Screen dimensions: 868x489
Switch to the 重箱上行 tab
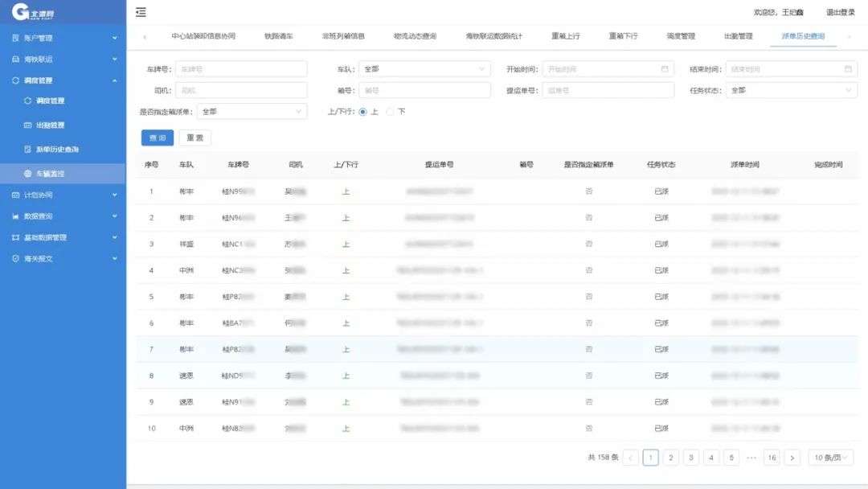tap(565, 36)
